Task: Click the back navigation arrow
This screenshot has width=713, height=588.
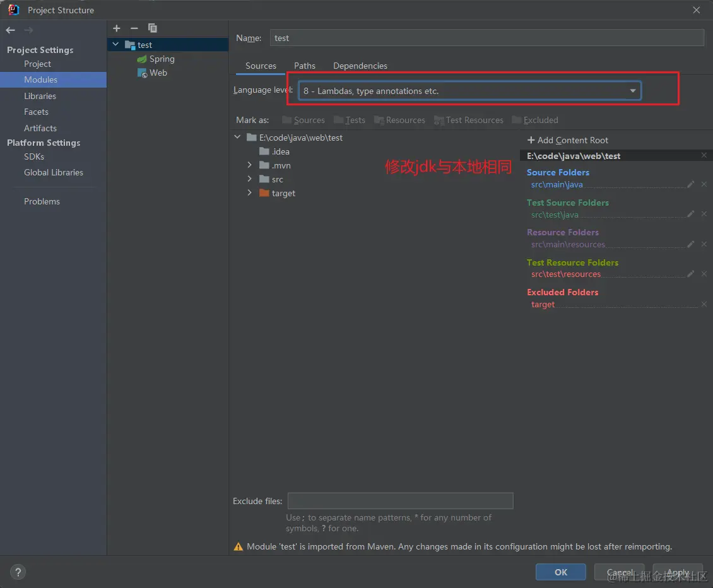Action: click(x=11, y=30)
